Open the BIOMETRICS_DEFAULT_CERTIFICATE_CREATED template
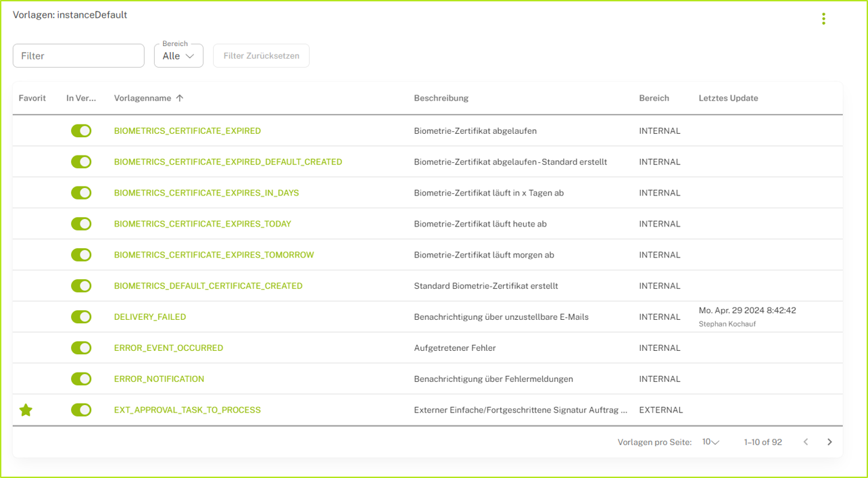The width and height of the screenshot is (868, 478). coord(208,285)
